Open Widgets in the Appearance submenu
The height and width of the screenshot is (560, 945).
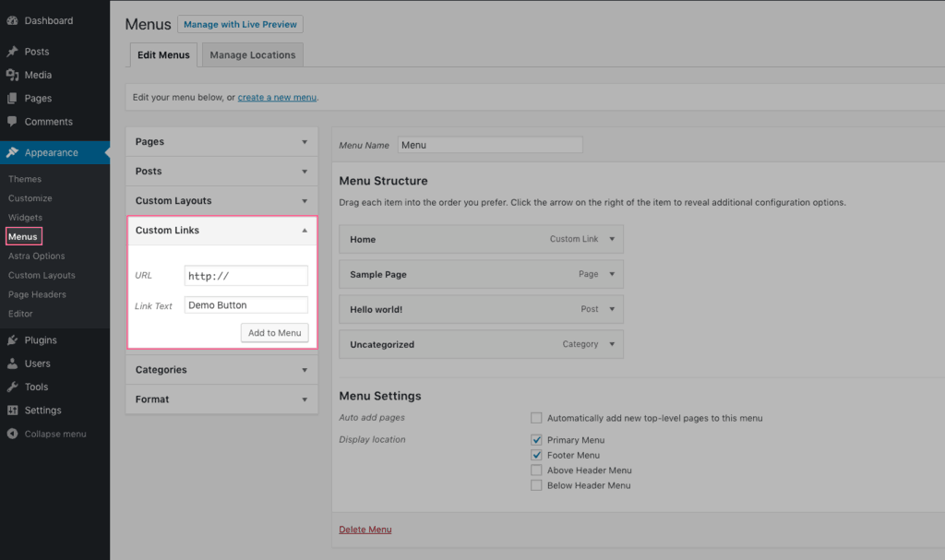pos(25,218)
